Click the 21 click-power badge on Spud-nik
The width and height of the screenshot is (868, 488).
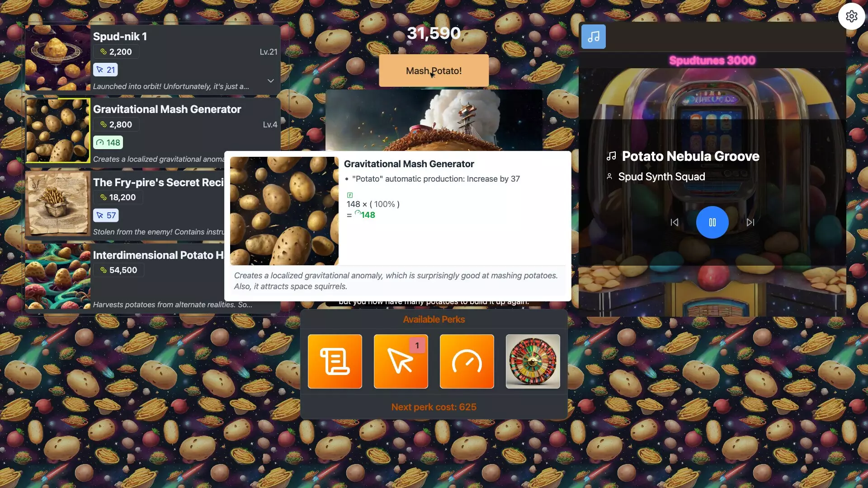click(105, 70)
